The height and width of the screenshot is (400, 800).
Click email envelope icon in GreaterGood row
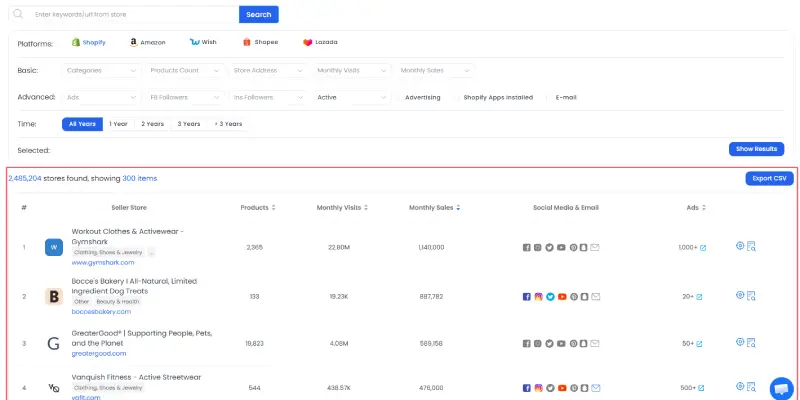click(595, 344)
